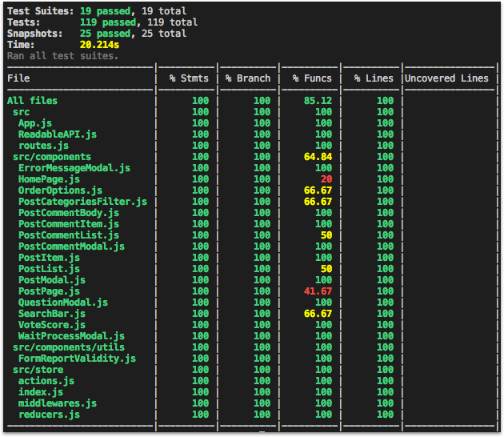Screen dimensions: 504x437
Task: Click the routes.js file name
Action: (x=43, y=146)
